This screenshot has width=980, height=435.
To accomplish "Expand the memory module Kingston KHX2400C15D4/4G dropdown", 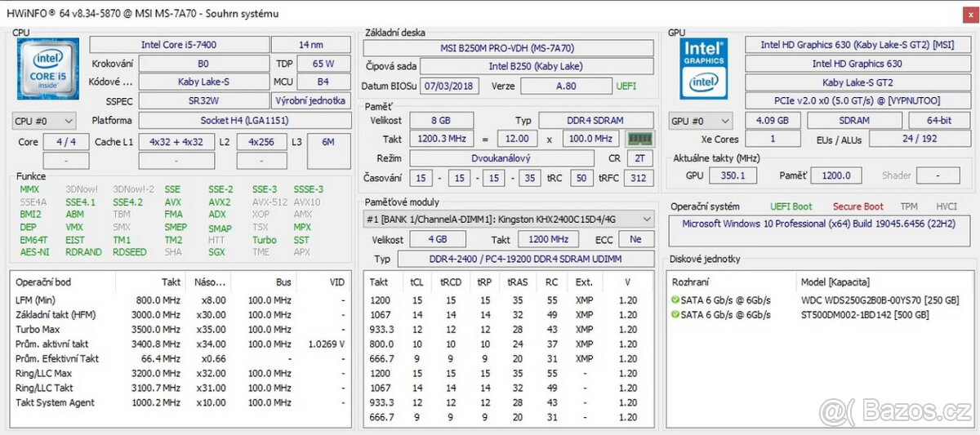I will click(509, 219).
